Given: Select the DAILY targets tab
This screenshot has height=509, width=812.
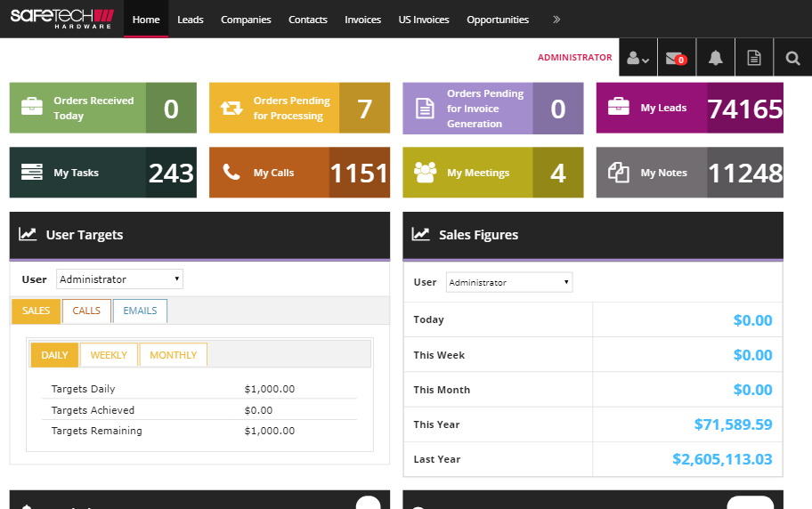Looking at the screenshot, I should click(x=54, y=355).
